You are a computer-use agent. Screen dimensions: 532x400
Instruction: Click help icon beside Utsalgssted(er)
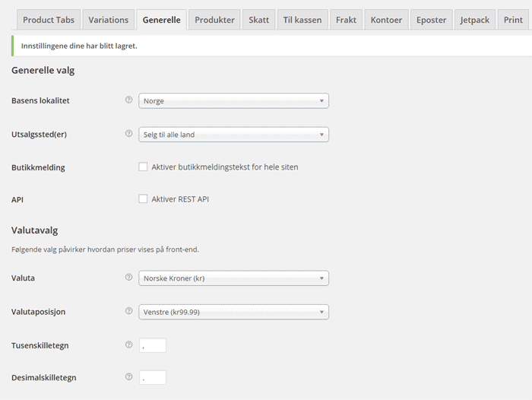128,134
